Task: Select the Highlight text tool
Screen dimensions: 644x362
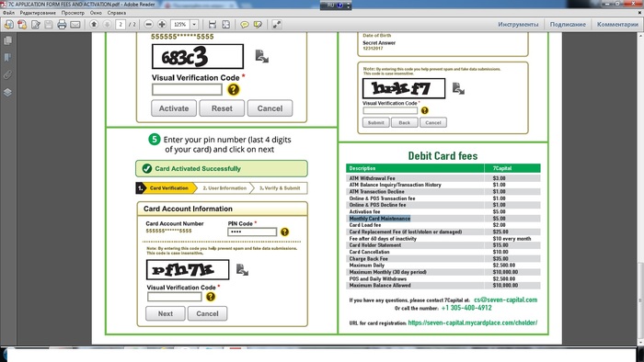Action: (258, 25)
